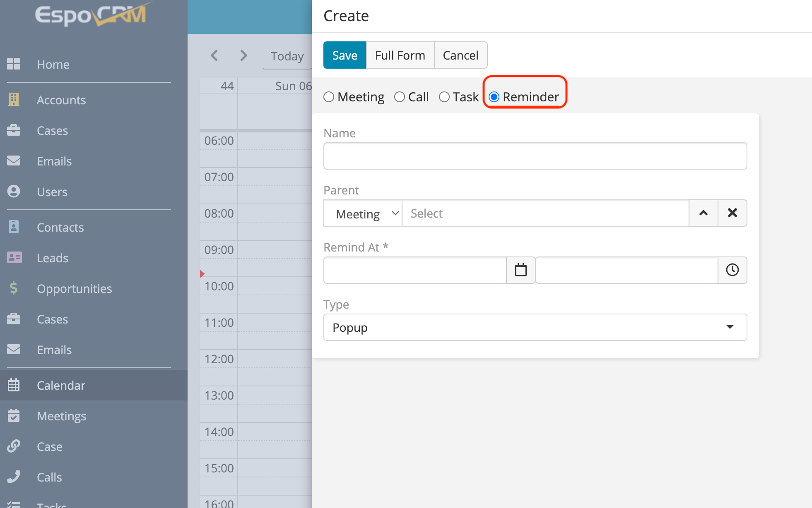The width and height of the screenshot is (812, 508).
Task: Open the Type Popup dropdown
Action: tap(535, 327)
